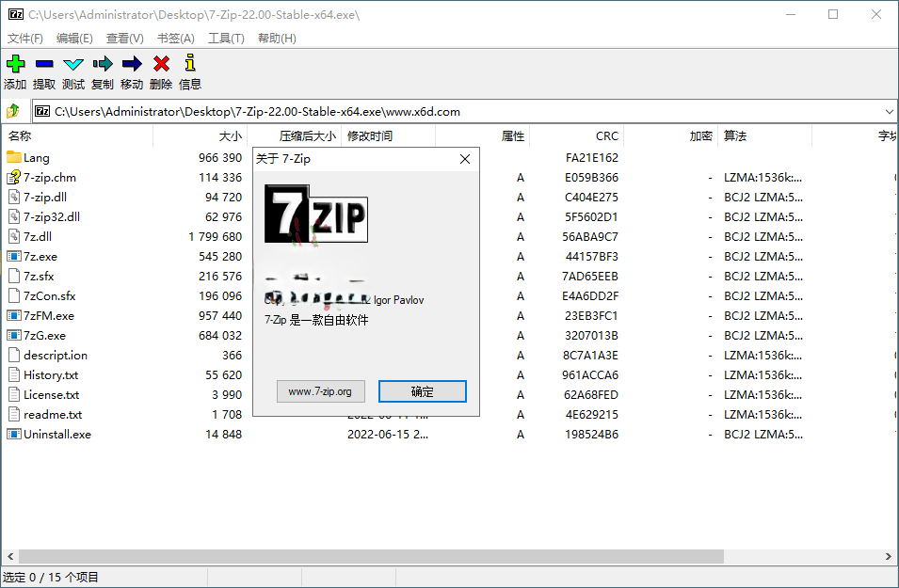
Task: Click the 7zG.exe application icon
Action: (14, 335)
